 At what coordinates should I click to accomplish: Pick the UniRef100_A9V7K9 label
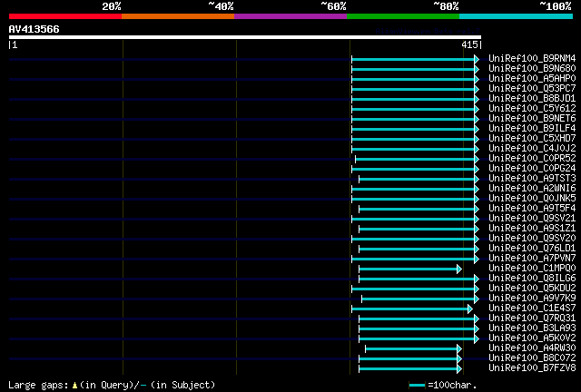click(x=532, y=299)
